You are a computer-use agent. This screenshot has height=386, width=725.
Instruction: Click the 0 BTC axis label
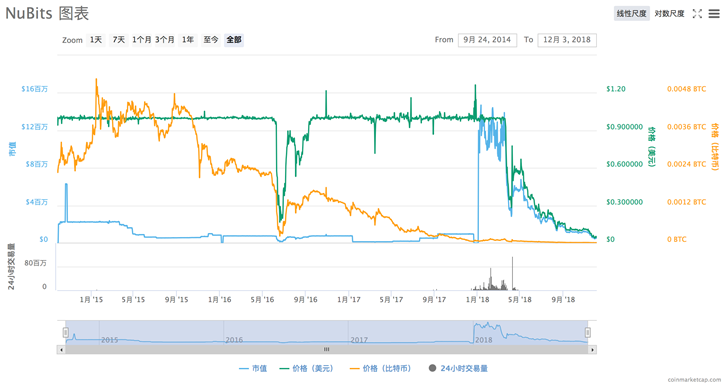tap(677, 239)
